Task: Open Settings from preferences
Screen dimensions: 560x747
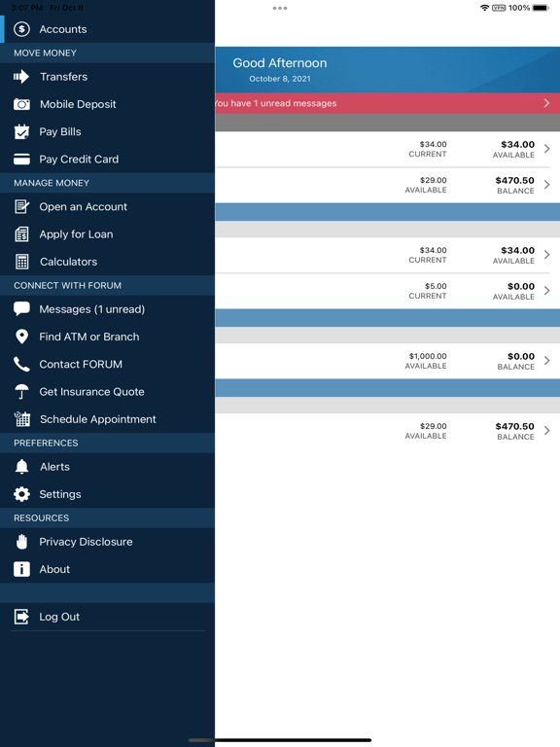Action: pos(107,494)
